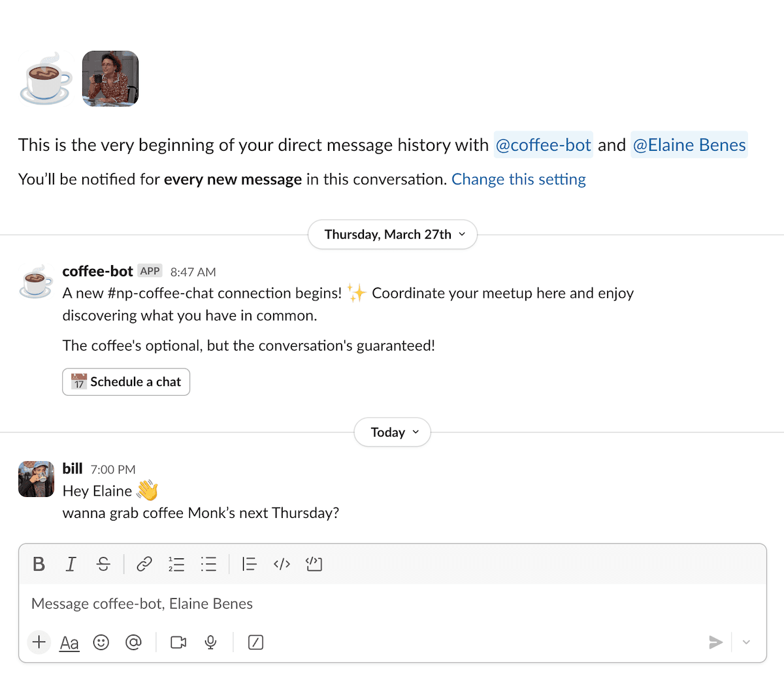Image resolution: width=784 pixels, height=674 pixels.
Task: Start a bulleted list
Action: (208, 564)
